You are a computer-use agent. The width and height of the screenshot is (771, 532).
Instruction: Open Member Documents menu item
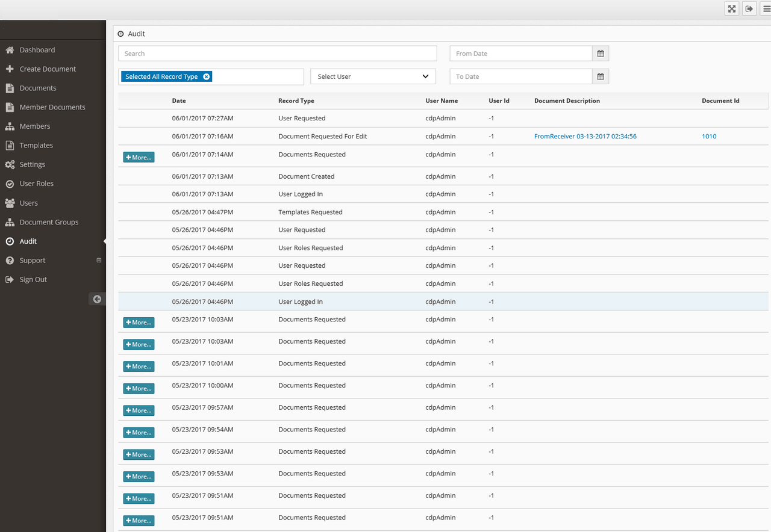53,107
